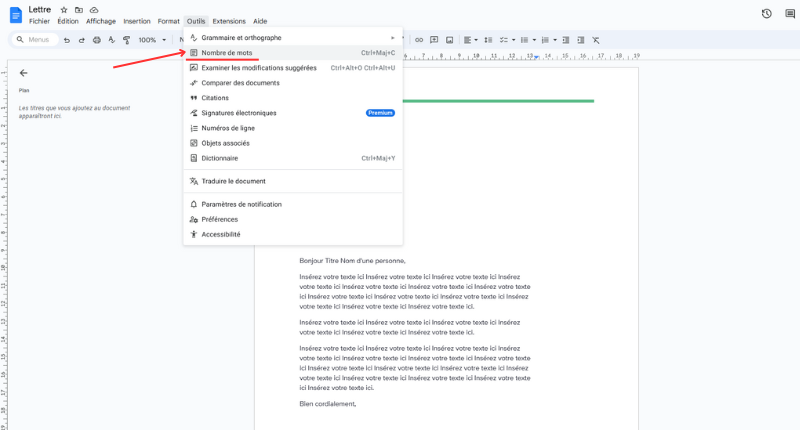This screenshot has height=430, width=800.
Task: Click the Menus search field
Action: point(36,40)
